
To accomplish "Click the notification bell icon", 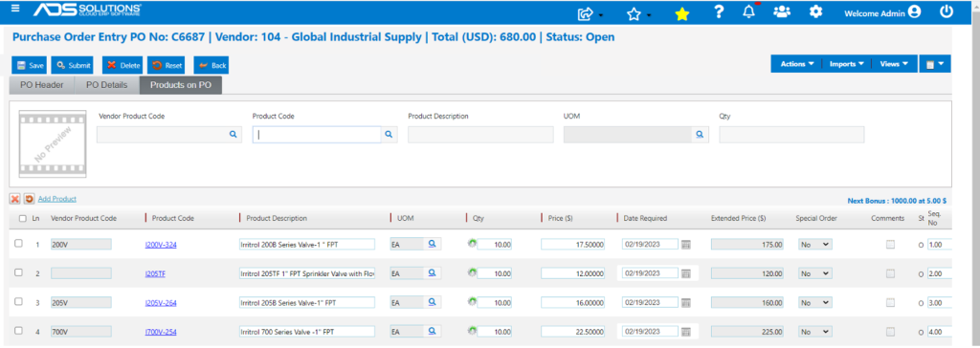I will (x=748, y=11).
